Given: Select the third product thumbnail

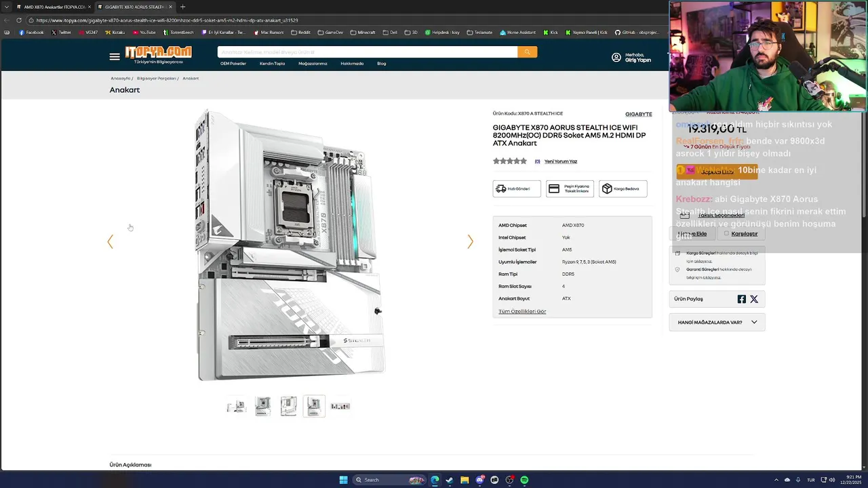Looking at the screenshot, I should (x=288, y=406).
